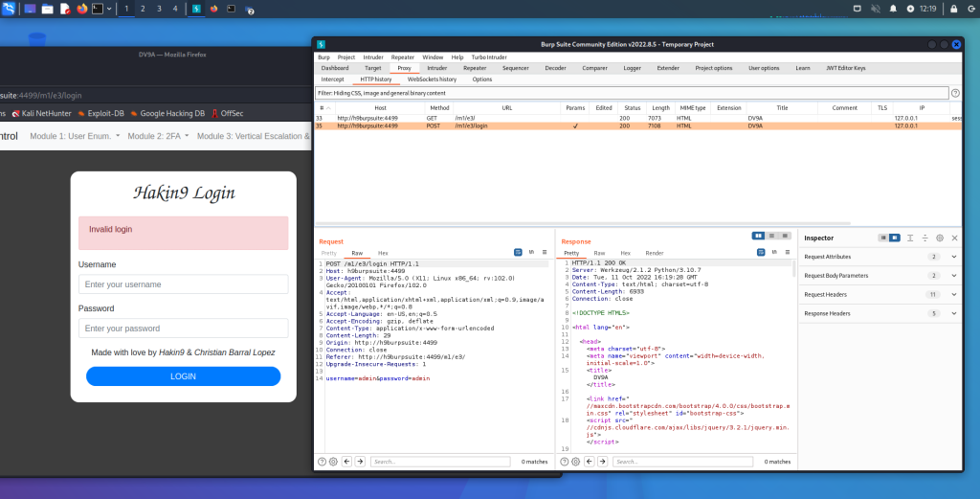Open filter help question mark icon
The image size is (980, 499).
pos(955,93)
